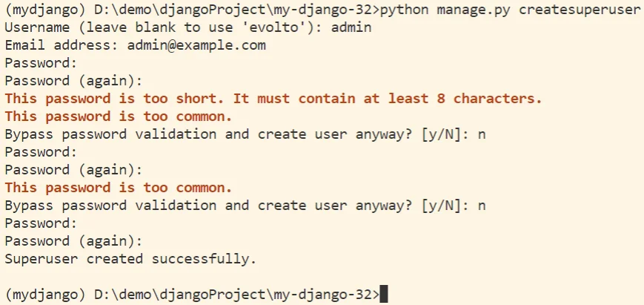Click the blinking cursor at final prompt

coord(383,295)
